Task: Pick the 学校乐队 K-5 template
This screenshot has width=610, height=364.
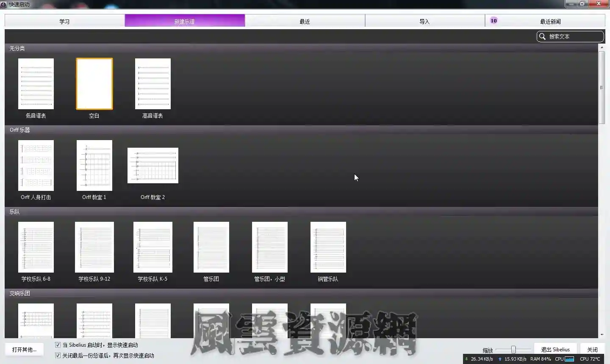Action: pyautogui.click(x=153, y=247)
